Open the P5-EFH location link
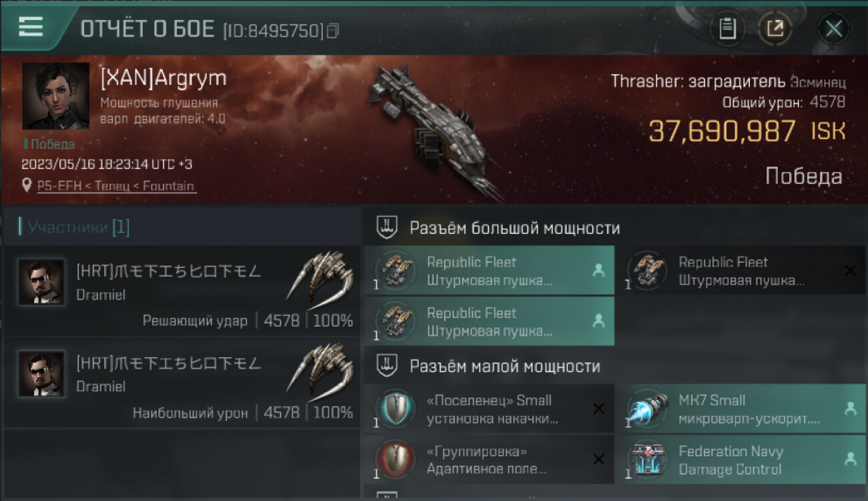 pos(117,186)
